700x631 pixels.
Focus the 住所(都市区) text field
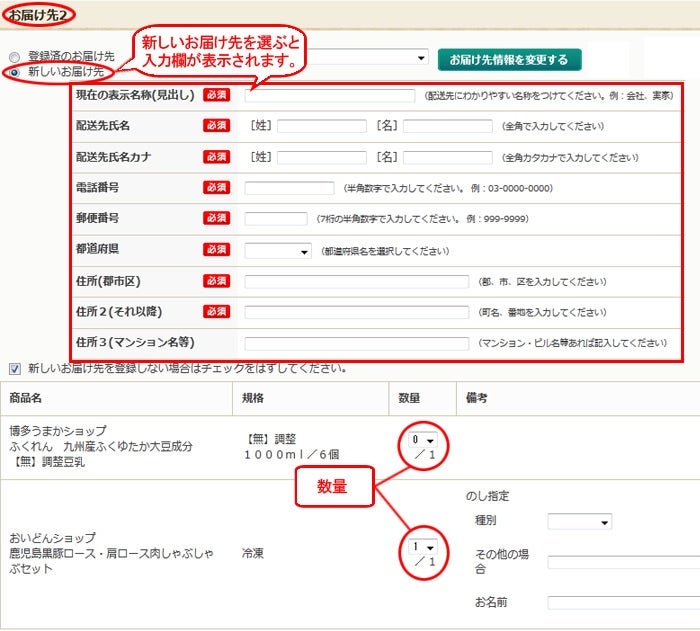click(x=356, y=282)
